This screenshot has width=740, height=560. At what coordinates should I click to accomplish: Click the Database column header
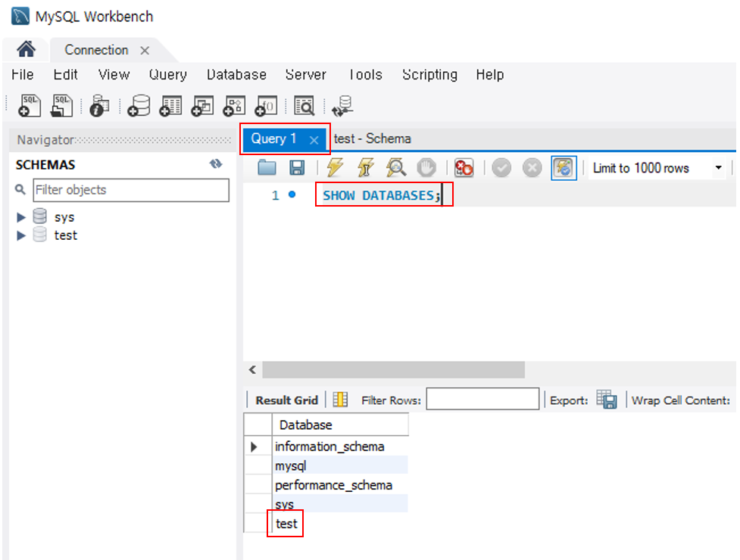[x=340, y=425]
